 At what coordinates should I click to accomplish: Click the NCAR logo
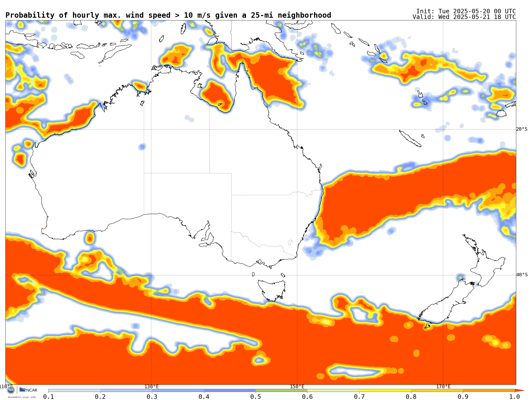28,390
